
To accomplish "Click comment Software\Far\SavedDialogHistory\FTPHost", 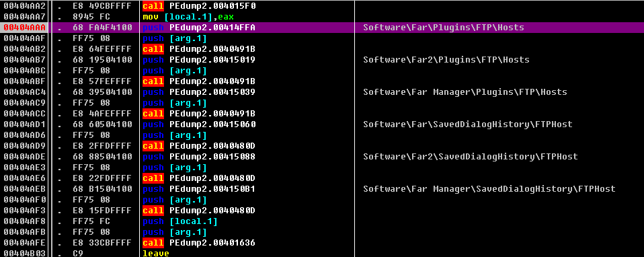I will 468,124.
